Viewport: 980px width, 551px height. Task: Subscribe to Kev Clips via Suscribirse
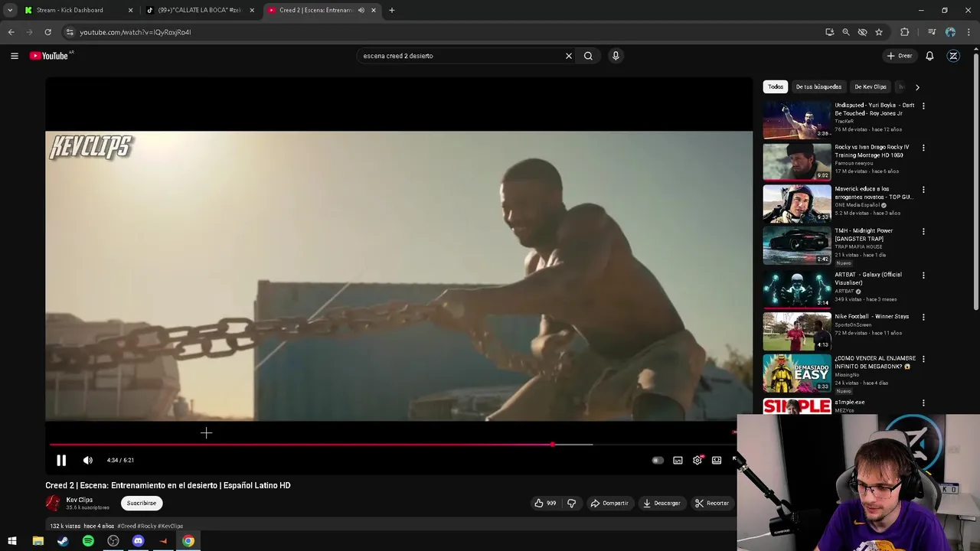point(142,503)
